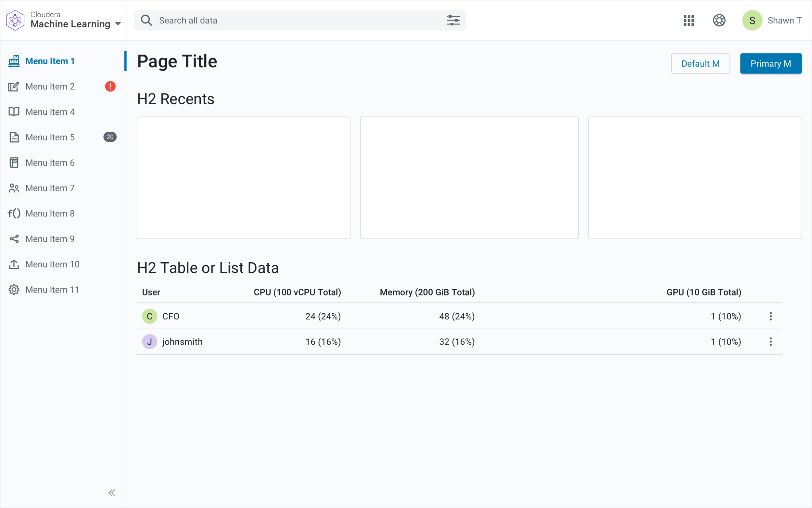
Task: Click the Cloudera Machine Learning hexagon logo
Action: tap(15, 20)
